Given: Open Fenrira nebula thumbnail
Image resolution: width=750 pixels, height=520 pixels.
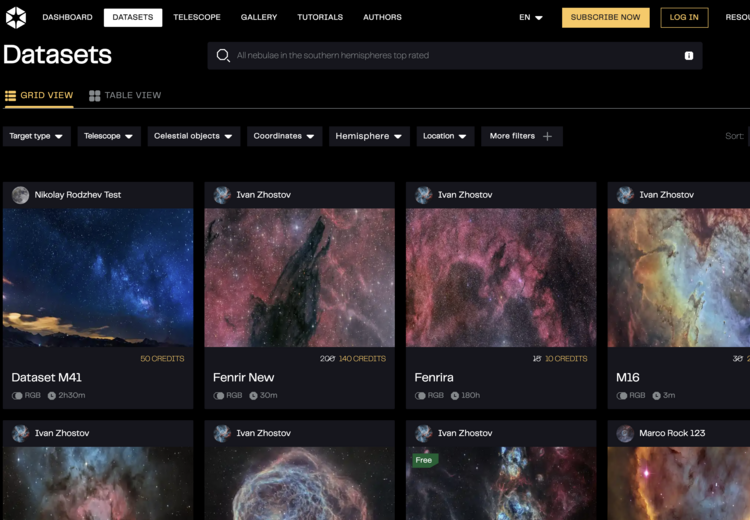Looking at the screenshot, I should tap(501, 278).
